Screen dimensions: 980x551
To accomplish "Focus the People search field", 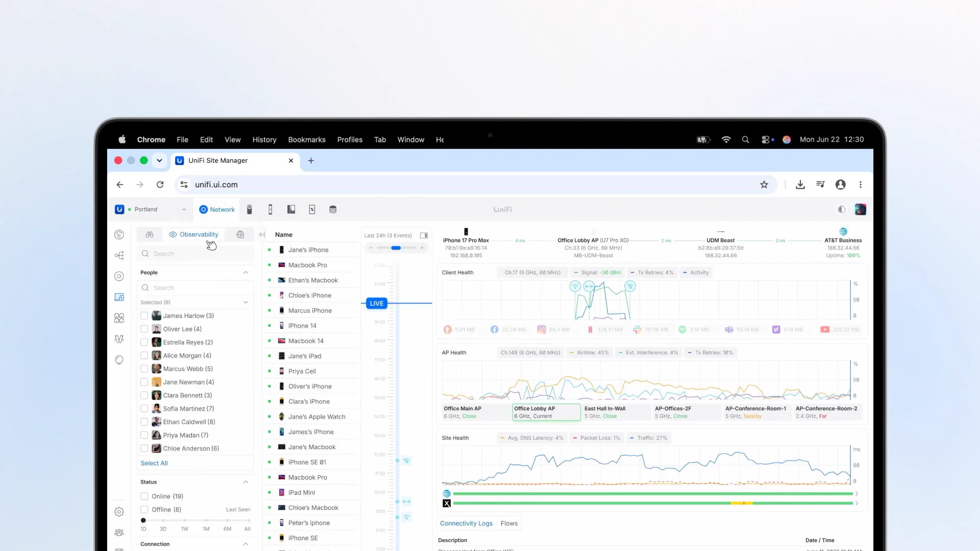I will pyautogui.click(x=196, y=288).
